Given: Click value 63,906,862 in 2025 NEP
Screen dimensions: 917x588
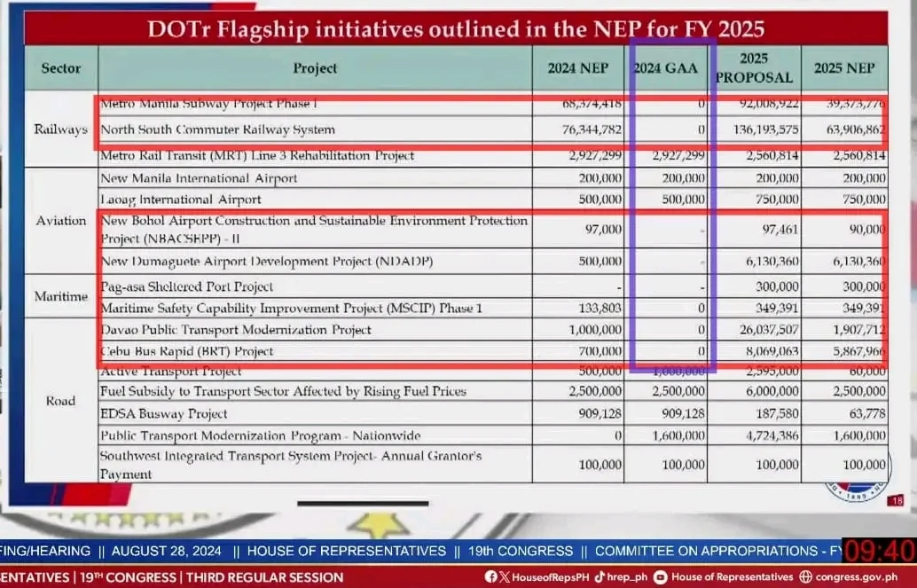Looking at the screenshot, I should tap(856, 129).
